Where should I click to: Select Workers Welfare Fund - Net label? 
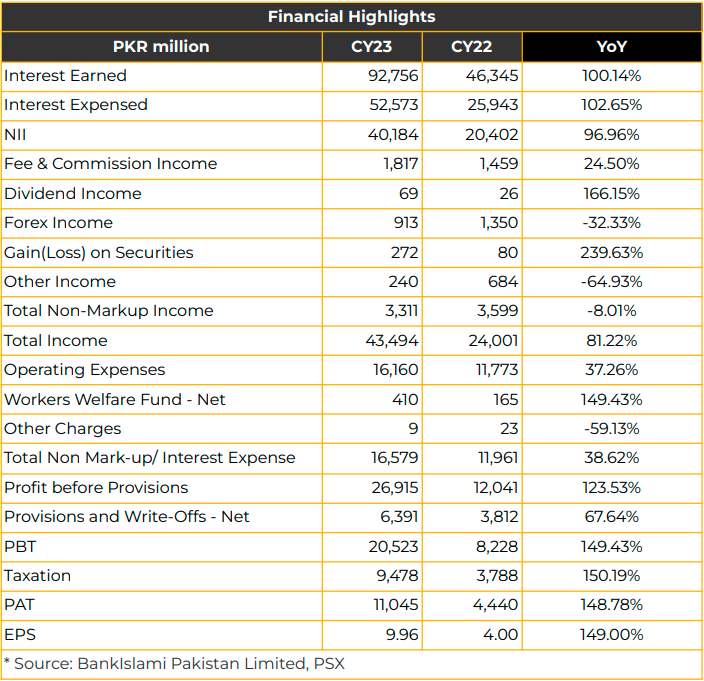pos(114,399)
